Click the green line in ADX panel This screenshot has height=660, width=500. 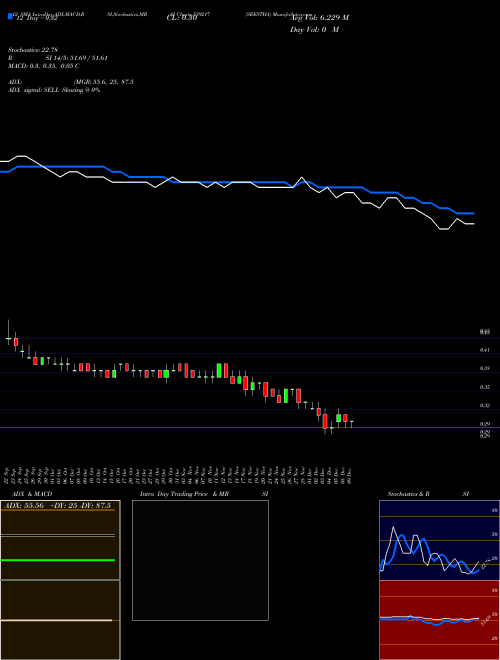(x=58, y=560)
